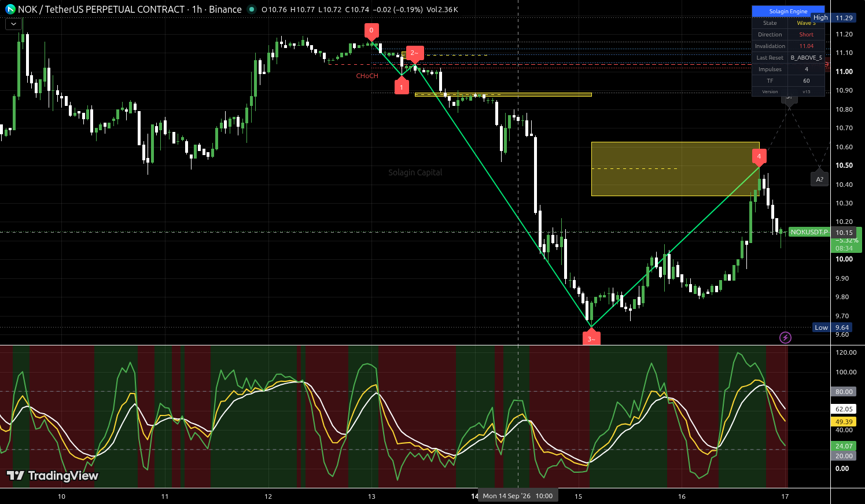The image size is (865, 504).
Task: Click date 16 on the time axis
Action: (x=682, y=496)
